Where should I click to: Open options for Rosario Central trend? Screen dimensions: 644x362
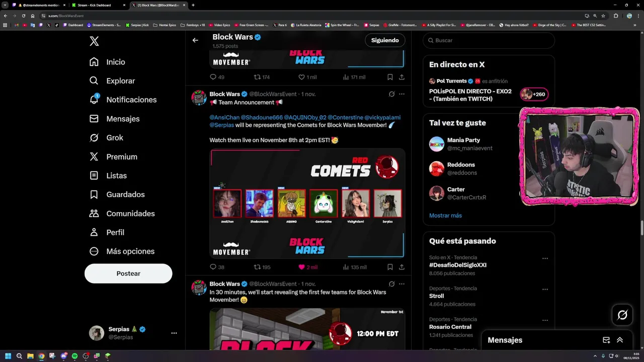pyautogui.click(x=545, y=320)
